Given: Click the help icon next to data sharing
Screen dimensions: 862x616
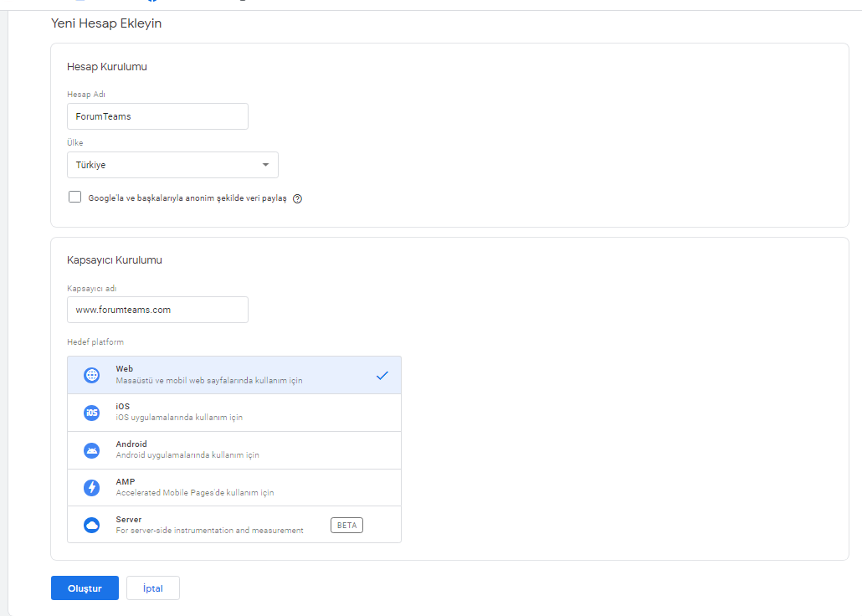Looking at the screenshot, I should pyautogui.click(x=298, y=198).
